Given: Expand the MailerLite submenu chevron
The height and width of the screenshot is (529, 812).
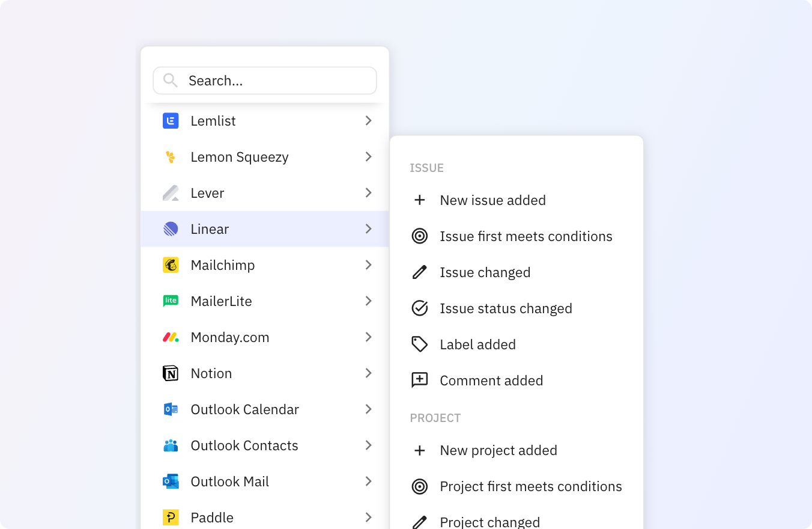Looking at the screenshot, I should 368,301.
